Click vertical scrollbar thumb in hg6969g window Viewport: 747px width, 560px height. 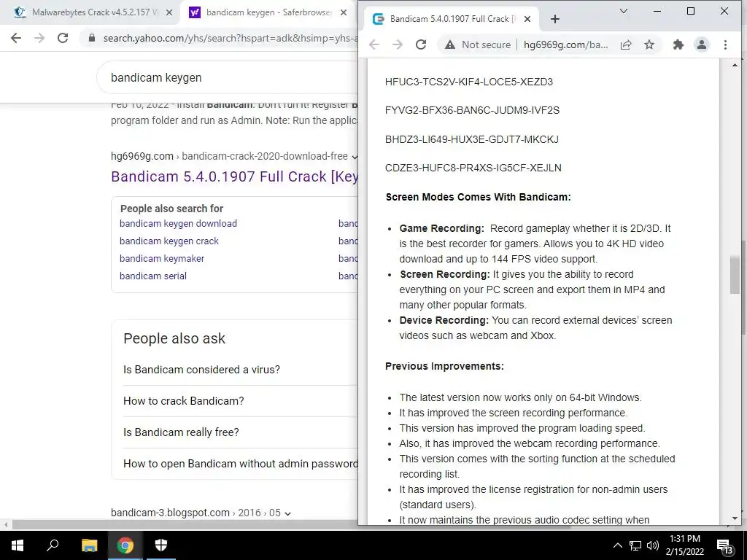(735, 275)
